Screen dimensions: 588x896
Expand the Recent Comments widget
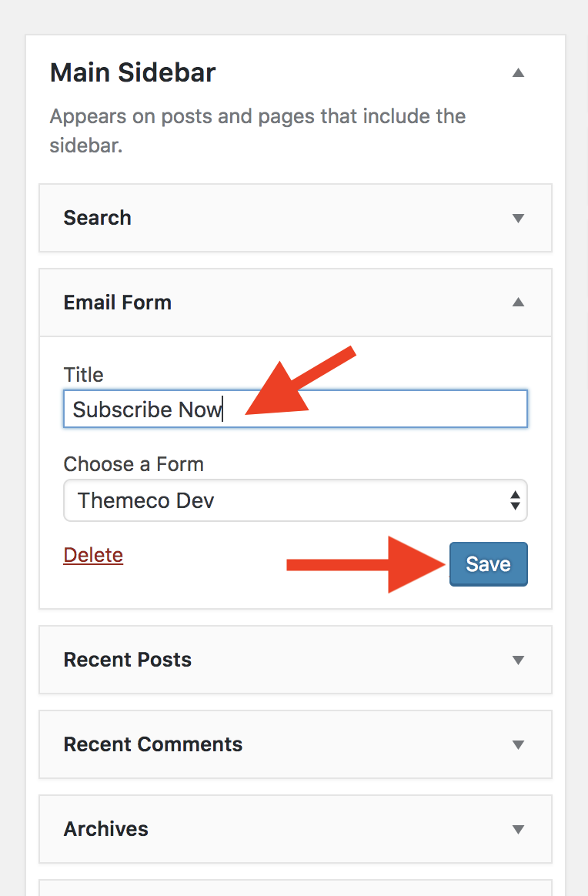518,744
